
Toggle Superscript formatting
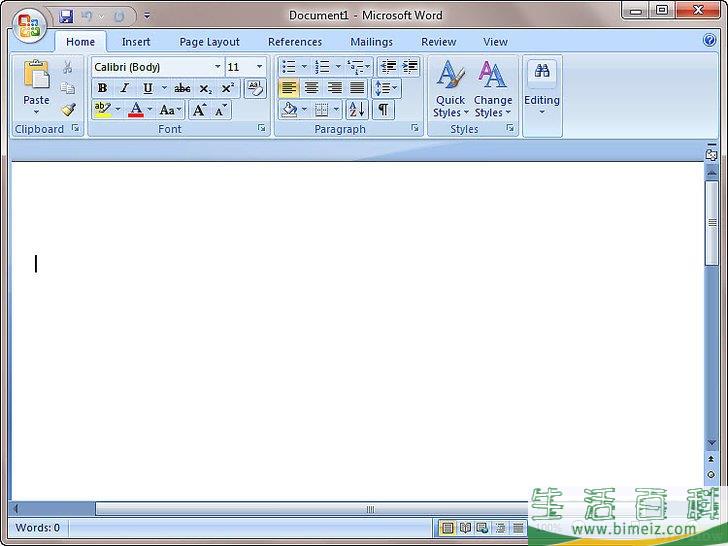click(x=228, y=88)
